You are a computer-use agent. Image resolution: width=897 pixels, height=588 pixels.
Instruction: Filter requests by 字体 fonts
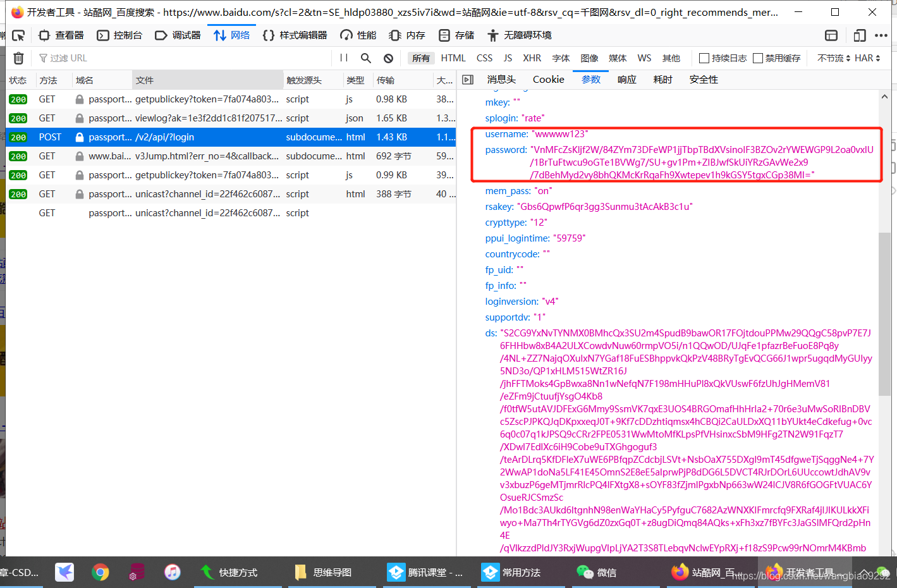point(561,58)
